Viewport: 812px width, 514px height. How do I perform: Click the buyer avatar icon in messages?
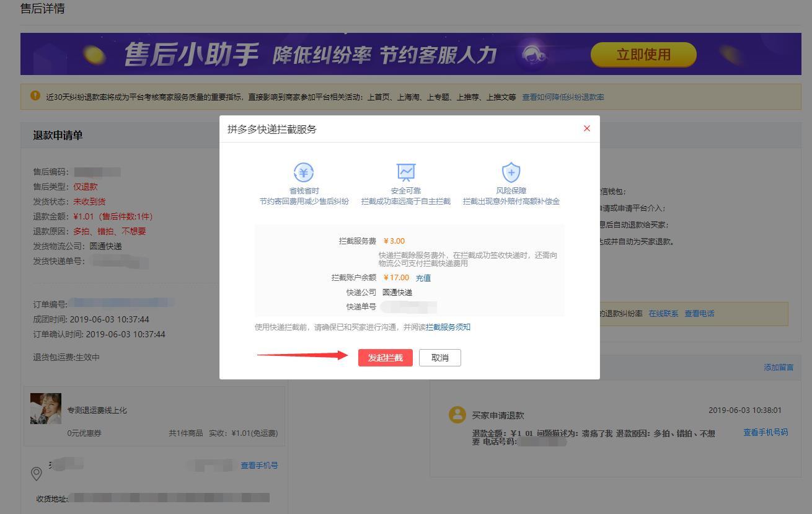point(457,415)
